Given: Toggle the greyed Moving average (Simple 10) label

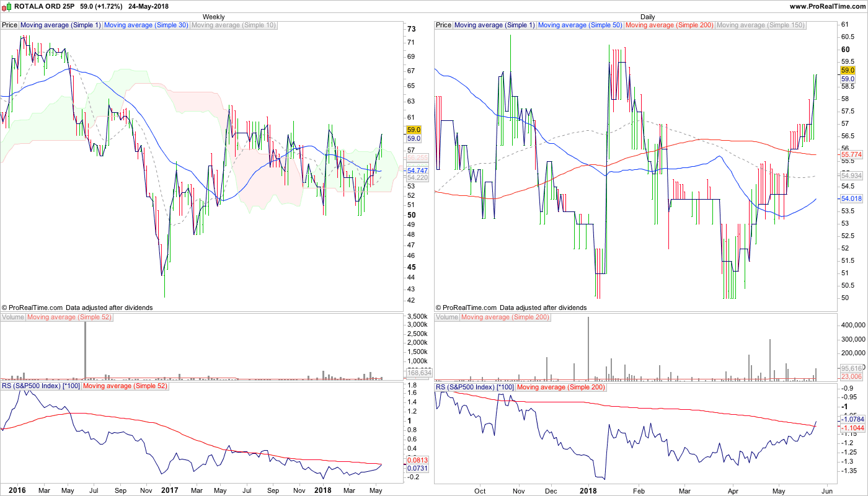Looking at the screenshot, I should [233, 25].
